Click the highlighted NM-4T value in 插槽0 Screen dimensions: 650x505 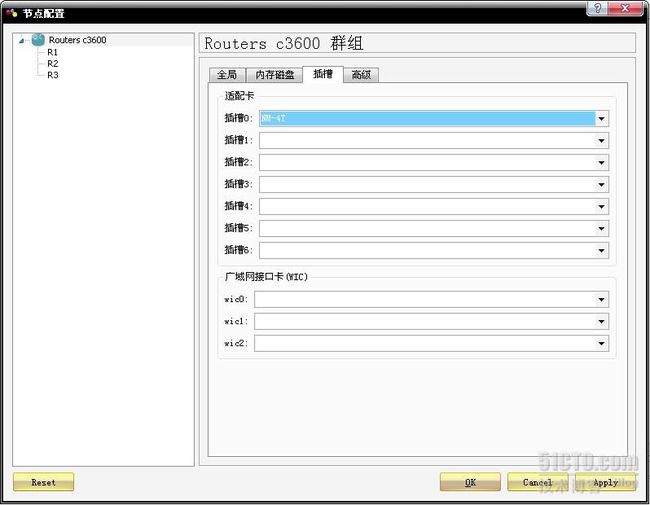(x=274, y=119)
